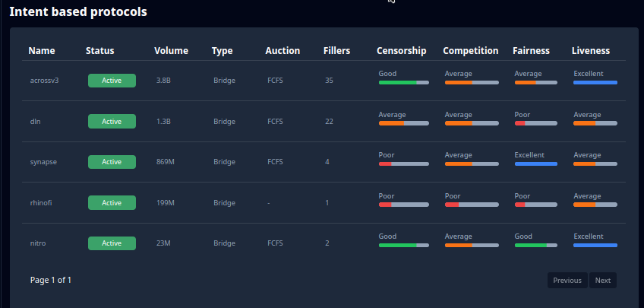
Task: Click nitro Liveness blue progress bar
Action: [595, 246]
